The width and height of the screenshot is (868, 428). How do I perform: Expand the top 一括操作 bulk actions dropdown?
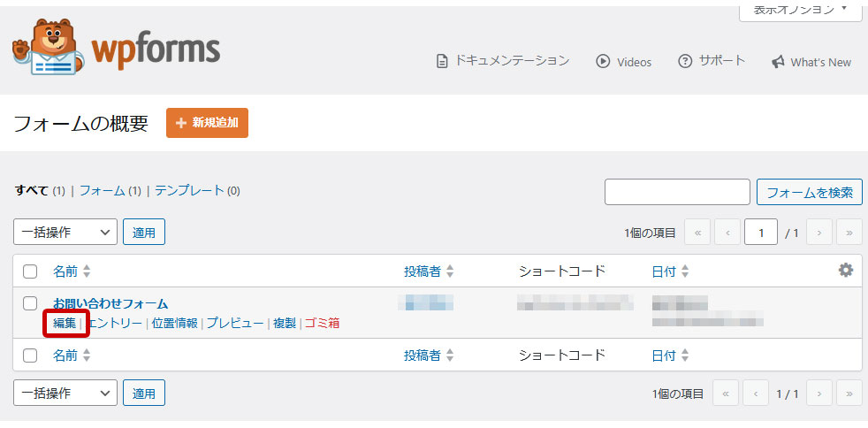point(65,233)
